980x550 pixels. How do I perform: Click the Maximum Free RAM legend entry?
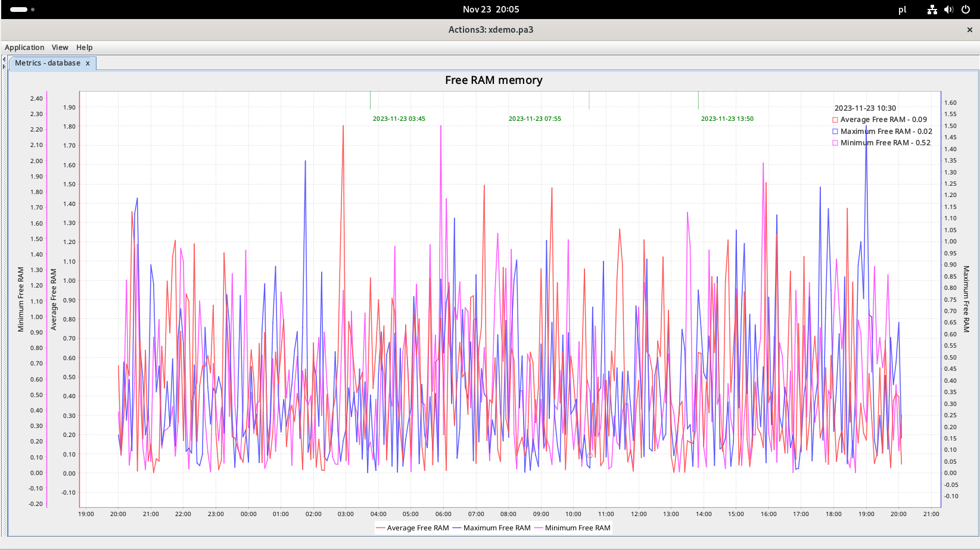(x=491, y=528)
